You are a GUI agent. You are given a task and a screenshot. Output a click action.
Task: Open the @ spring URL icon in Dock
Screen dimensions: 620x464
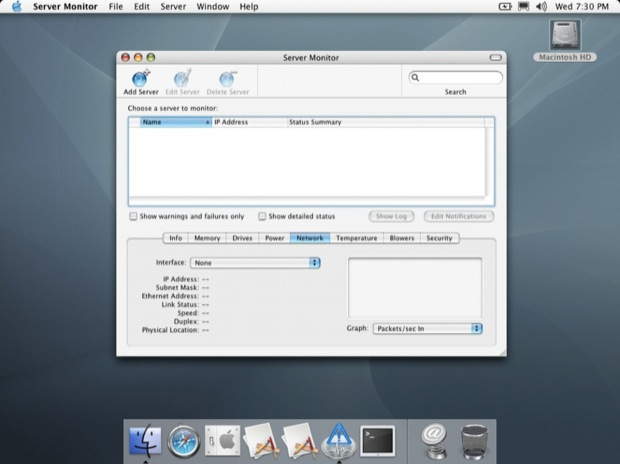pyautogui.click(x=434, y=441)
